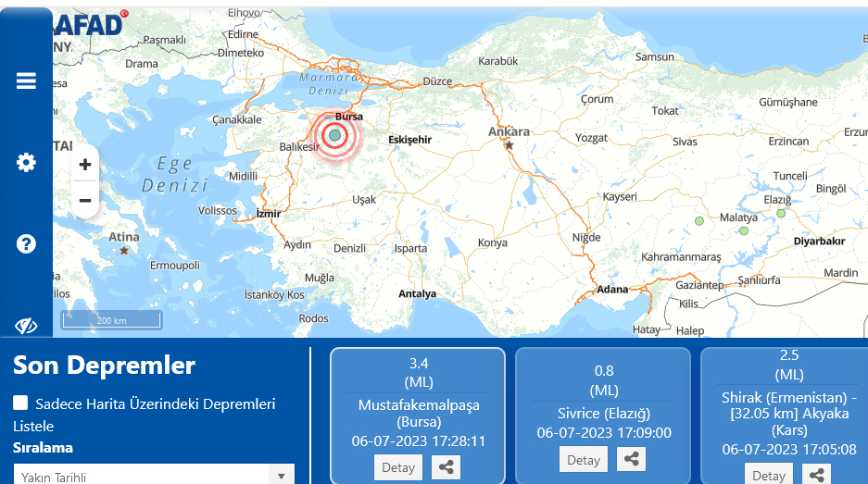Click the green earthquake dot near Elazığ
The image size is (868, 484).
pyautogui.click(x=781, y=213)
